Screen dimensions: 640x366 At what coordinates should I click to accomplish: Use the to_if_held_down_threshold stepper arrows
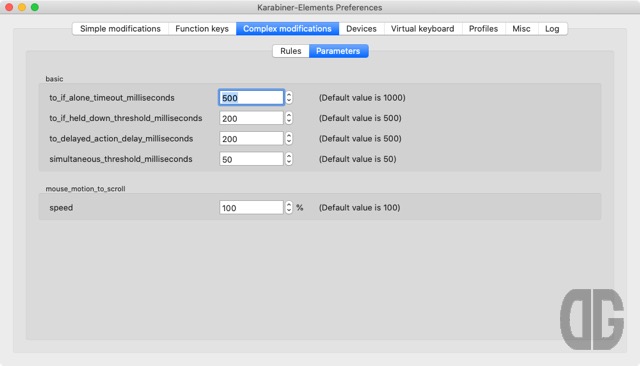tap(289, 118)
